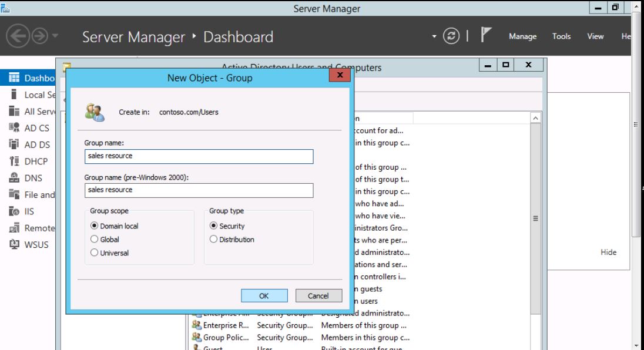Viewport: 644px width, 350px height.
Task: Click the Server Manager vertical scrollbar thumb
Action: coord(636,125)
